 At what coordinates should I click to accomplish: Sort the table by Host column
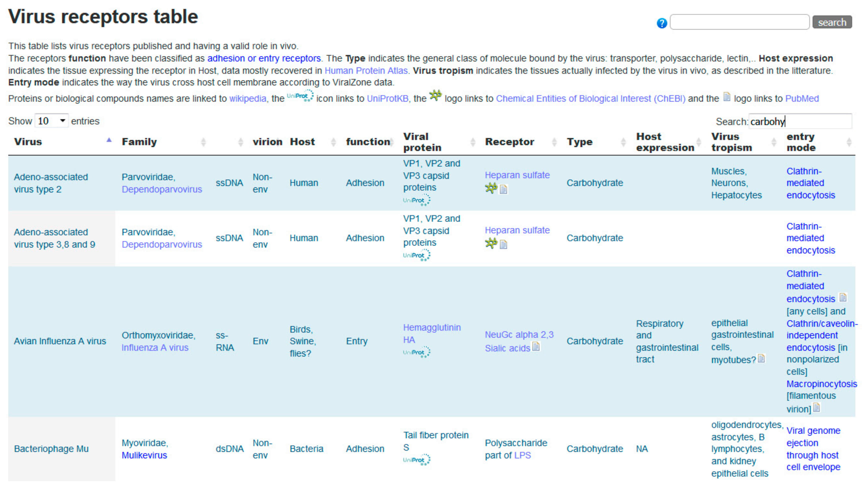[312, 141]
